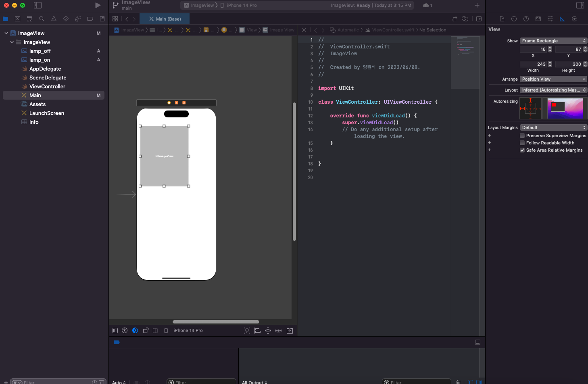588x384 pixels.
Task: Open LaunchScreen storyboard
Action: point(47,113)
